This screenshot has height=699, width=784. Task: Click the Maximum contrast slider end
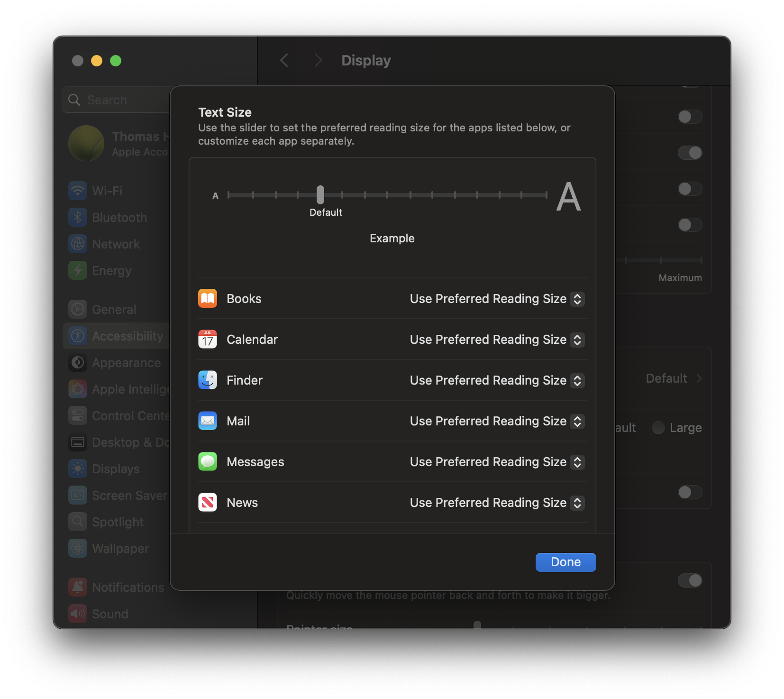(701, 260)
